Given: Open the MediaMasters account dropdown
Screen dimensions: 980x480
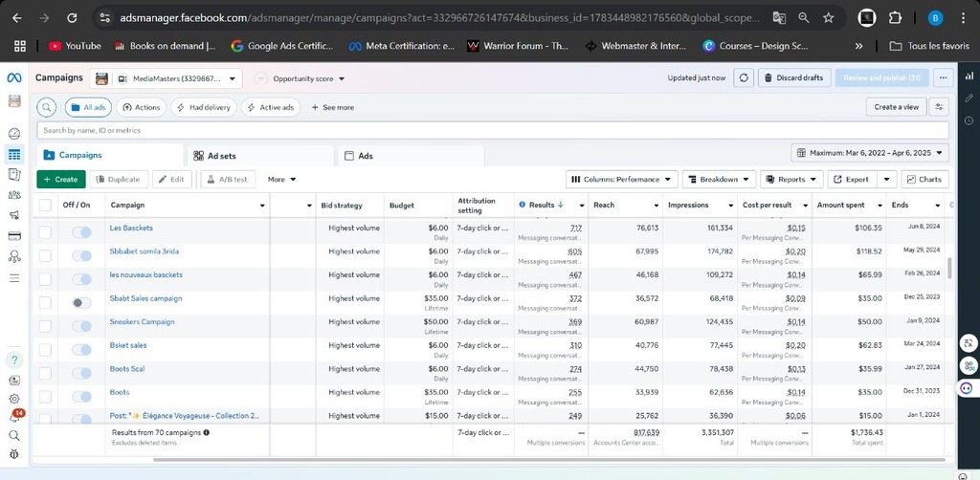Looking at the screenshot, I should (x=166, y=78).
